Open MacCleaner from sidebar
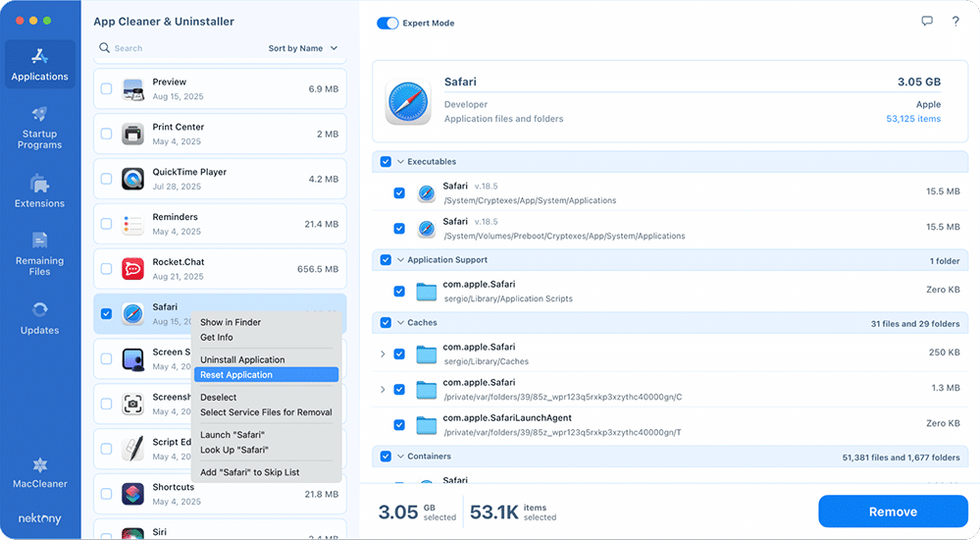This screenshot has width=980, height=540. coord(40,472)
